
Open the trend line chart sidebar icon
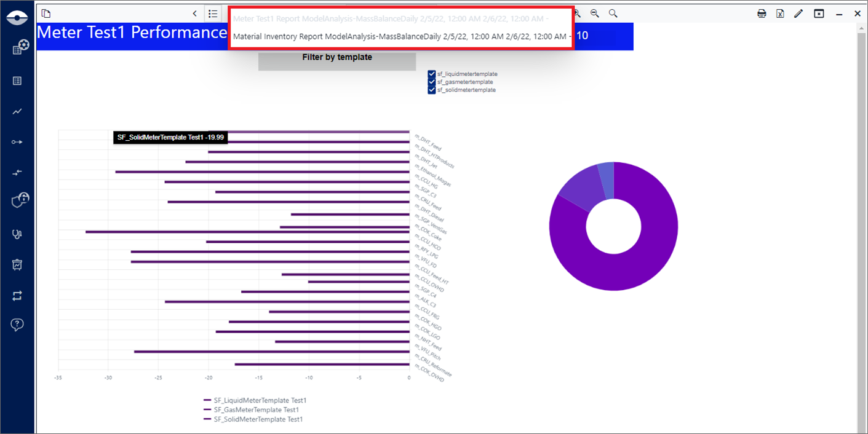17,111
